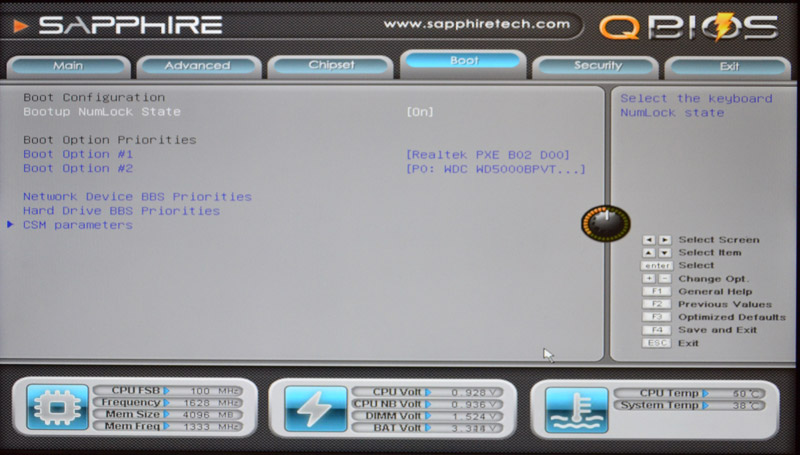Toggle Bootup NumLock State [On] value
The height and width of the screenshot is (455, 800).
420,112
